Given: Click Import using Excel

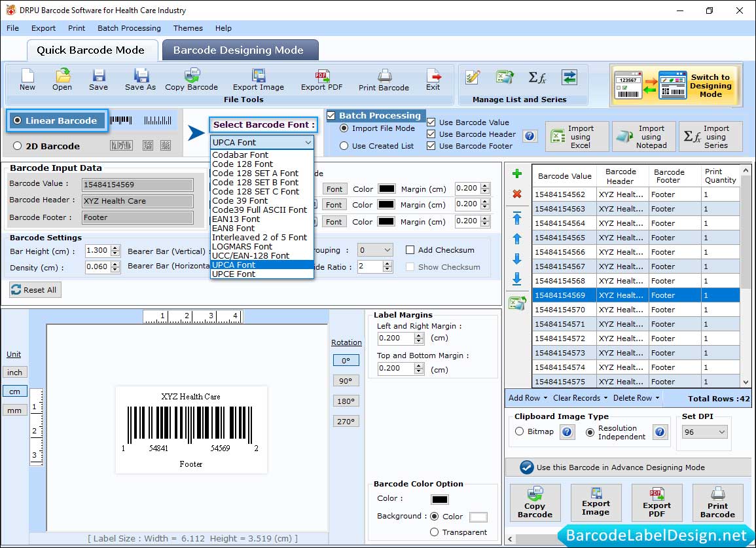Looking at the screenshot, I should coord(577,137).
